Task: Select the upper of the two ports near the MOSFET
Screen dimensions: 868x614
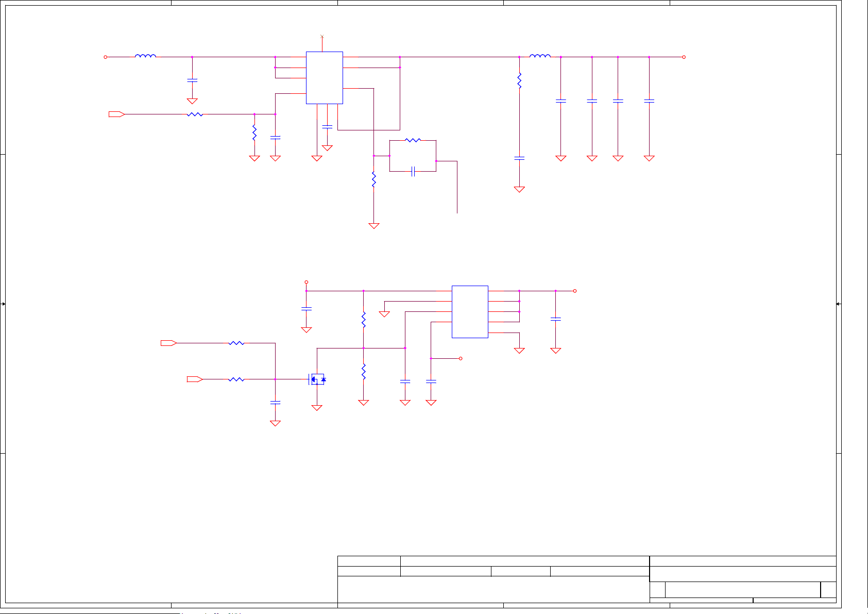Action: pos(169,343)
